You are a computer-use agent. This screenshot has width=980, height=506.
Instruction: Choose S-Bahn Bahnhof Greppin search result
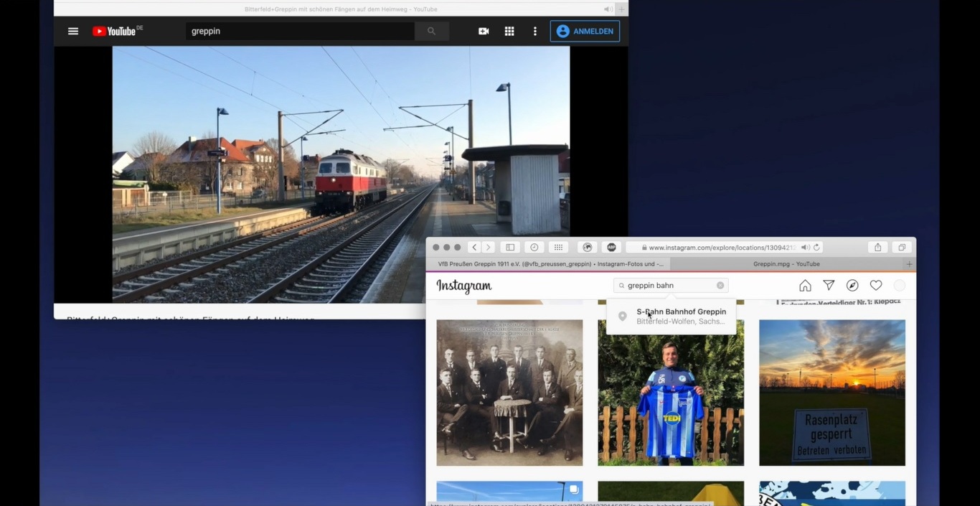coord(672,317)
